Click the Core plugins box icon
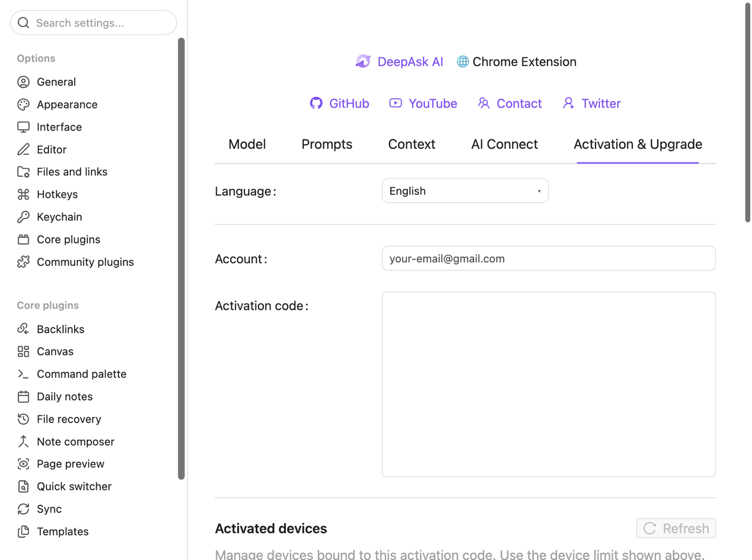 [x=23, y=239]
